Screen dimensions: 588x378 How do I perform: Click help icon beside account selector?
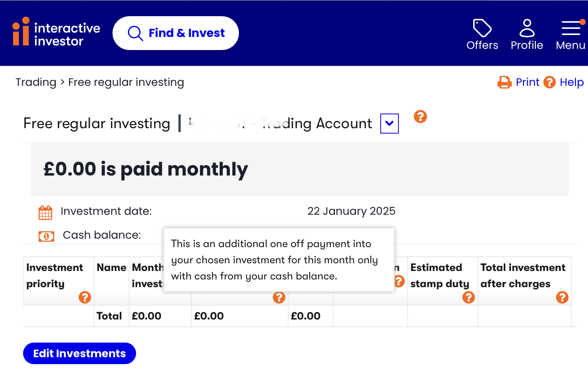click(x=420, y=116)
